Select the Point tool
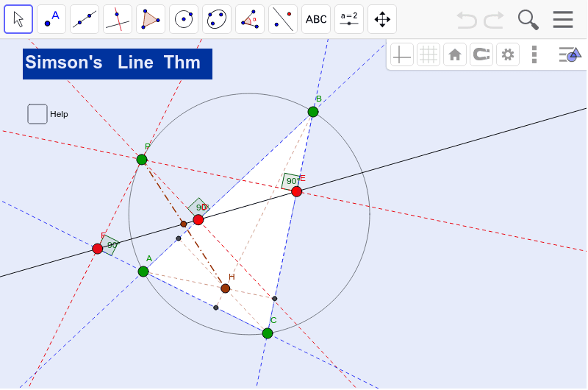This screenshot has width=588, height=390. pos(51,19)
